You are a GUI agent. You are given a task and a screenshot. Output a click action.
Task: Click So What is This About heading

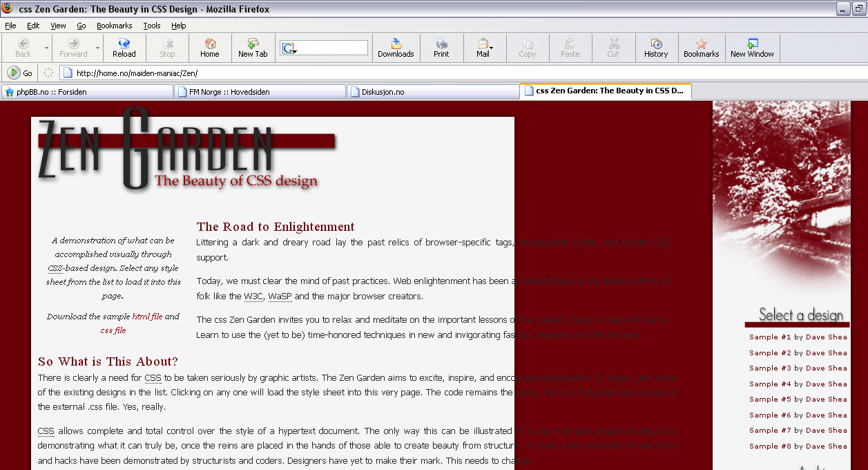point(108,361)
